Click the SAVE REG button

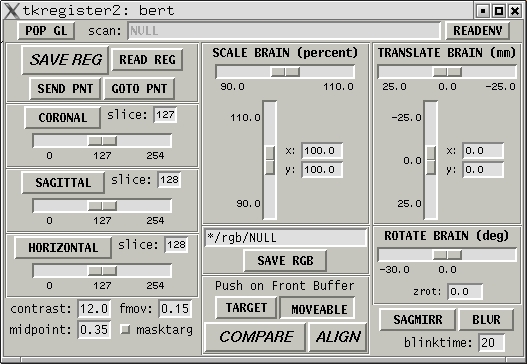(x=65, y=60)
